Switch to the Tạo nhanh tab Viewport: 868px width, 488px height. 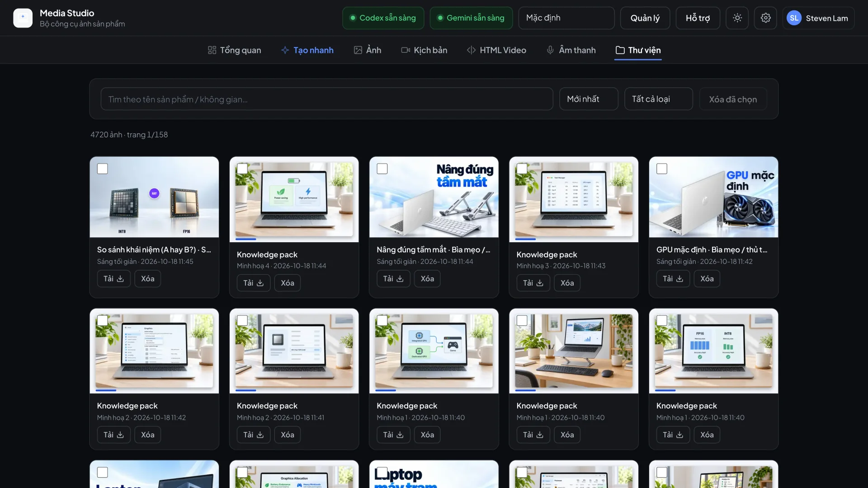click(307, 50)
